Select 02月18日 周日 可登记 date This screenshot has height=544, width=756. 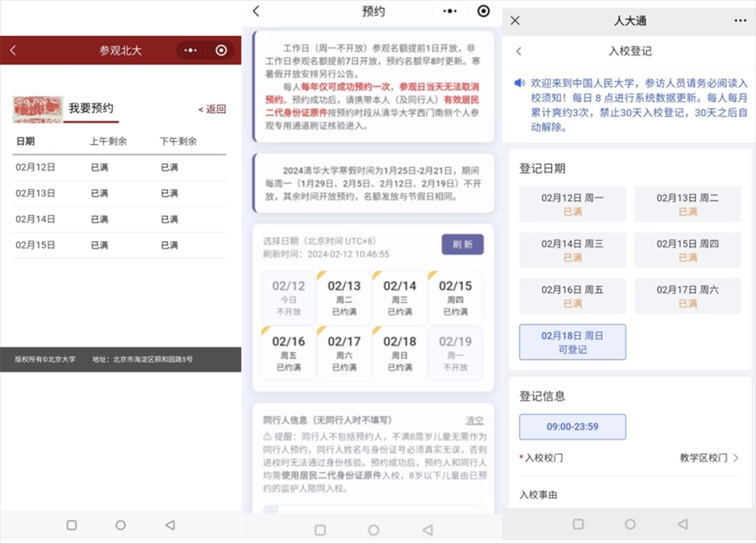pos(572,342)
